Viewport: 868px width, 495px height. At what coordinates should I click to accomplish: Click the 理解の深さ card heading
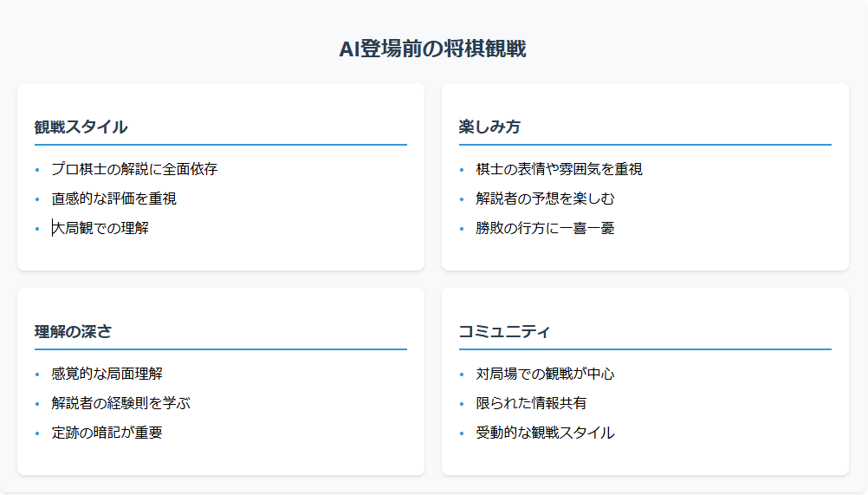[x=74, y=332]
